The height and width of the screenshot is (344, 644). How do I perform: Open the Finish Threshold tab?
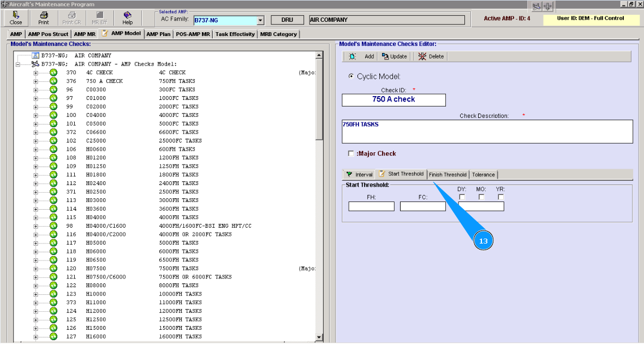click(448, 175)
